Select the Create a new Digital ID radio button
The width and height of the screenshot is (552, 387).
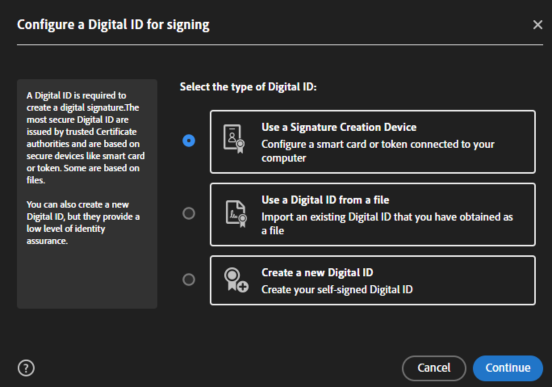(189, 280)
